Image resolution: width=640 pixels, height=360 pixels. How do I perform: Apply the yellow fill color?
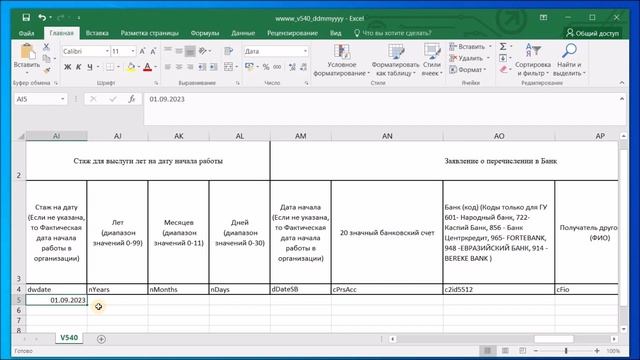(131, 67)
